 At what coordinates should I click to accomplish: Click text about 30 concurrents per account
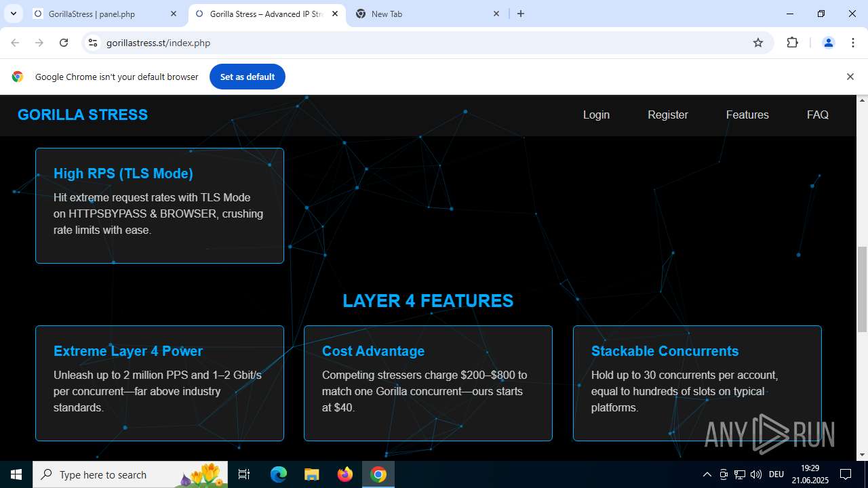(684, 391)
